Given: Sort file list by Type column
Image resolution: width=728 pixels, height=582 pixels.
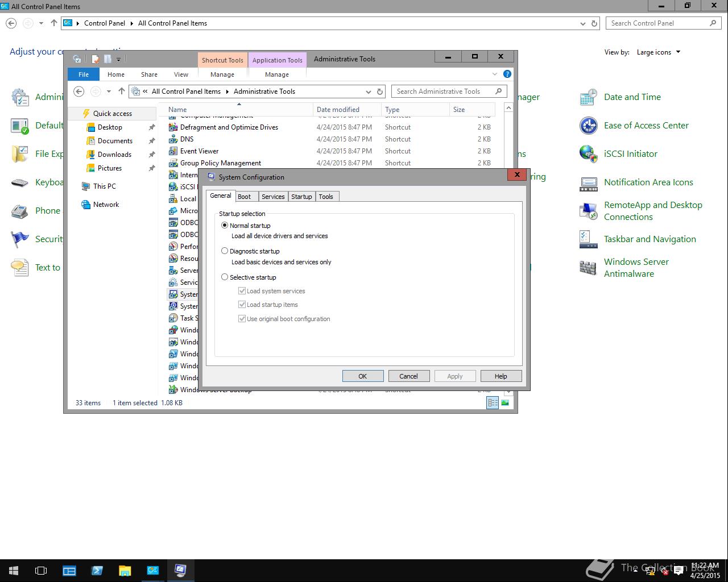Looking at the screenshot, I should click(415, 110).
